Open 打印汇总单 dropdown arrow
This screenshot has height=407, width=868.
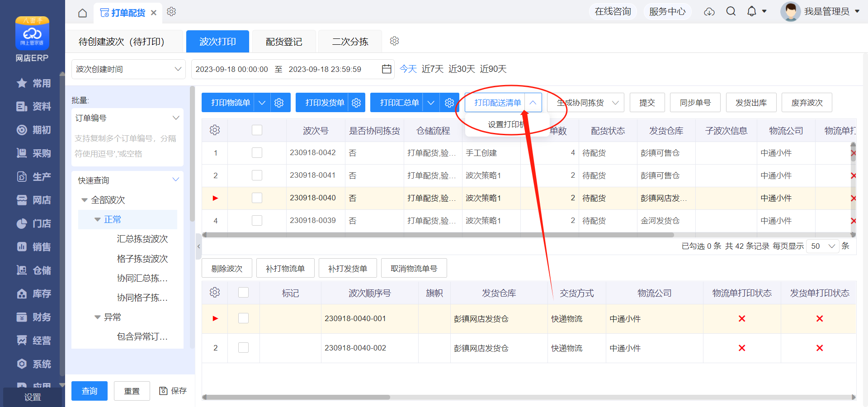coord(431,103)
